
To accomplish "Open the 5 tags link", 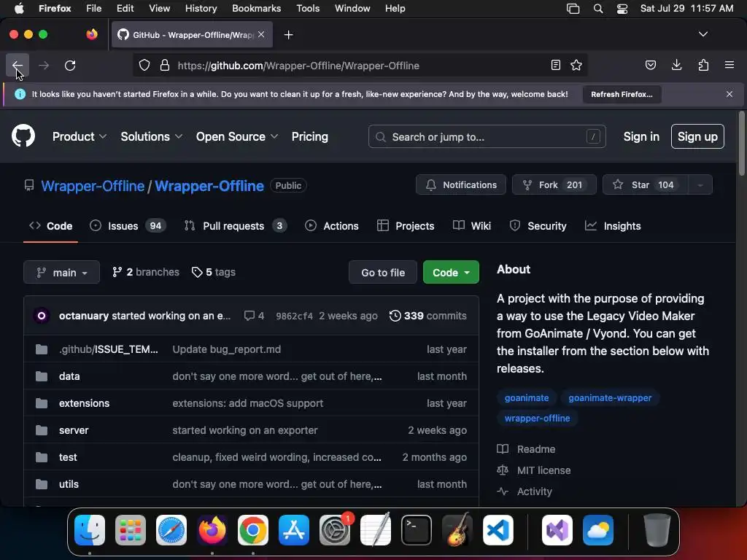I will point(214,272).
